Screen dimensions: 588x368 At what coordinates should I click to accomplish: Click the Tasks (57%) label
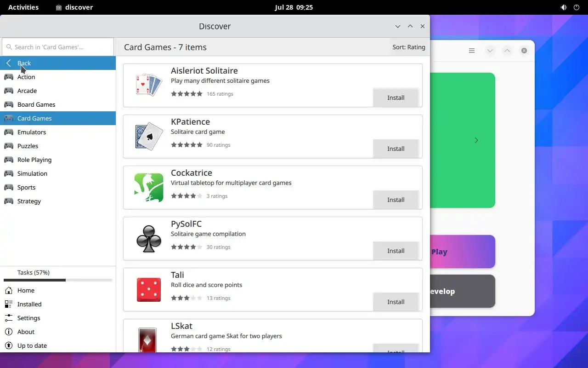pyautogui.click(x=34, y=272)
